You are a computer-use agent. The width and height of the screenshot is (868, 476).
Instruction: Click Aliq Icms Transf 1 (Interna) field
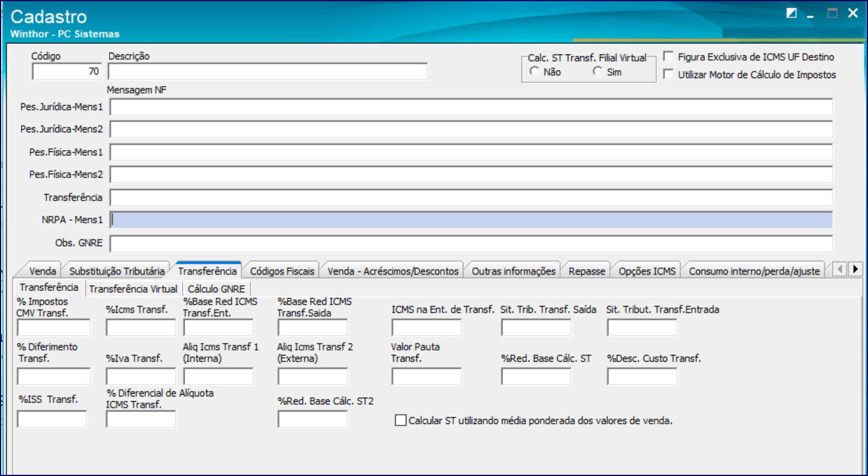click(x=218, y=376)
